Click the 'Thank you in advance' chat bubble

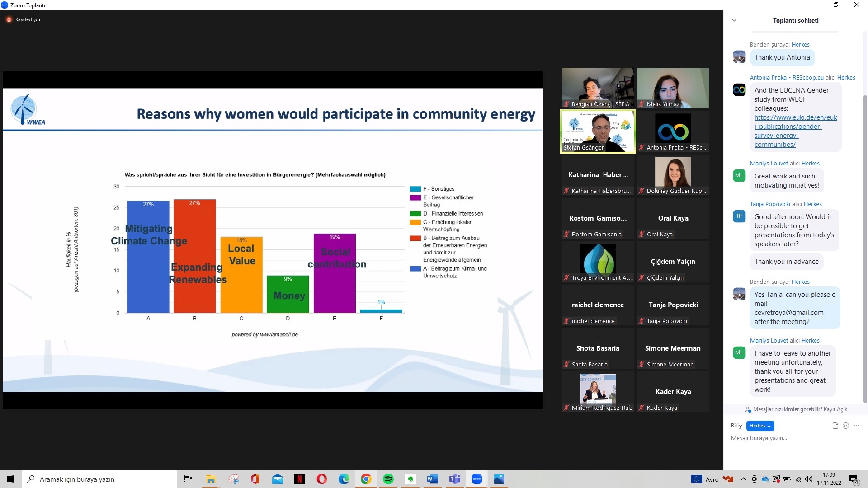pos(786,262)
